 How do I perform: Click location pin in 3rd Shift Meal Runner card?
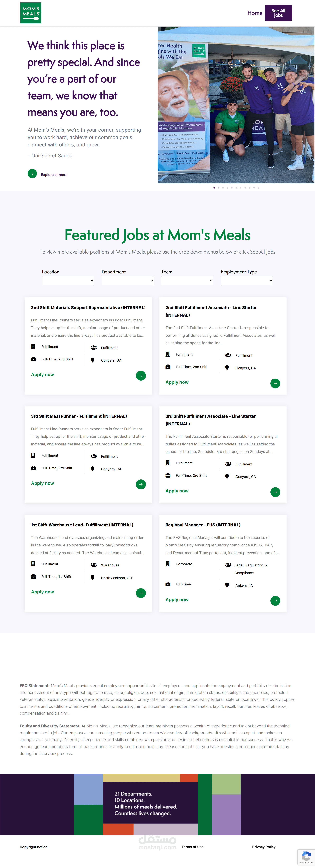92,469
